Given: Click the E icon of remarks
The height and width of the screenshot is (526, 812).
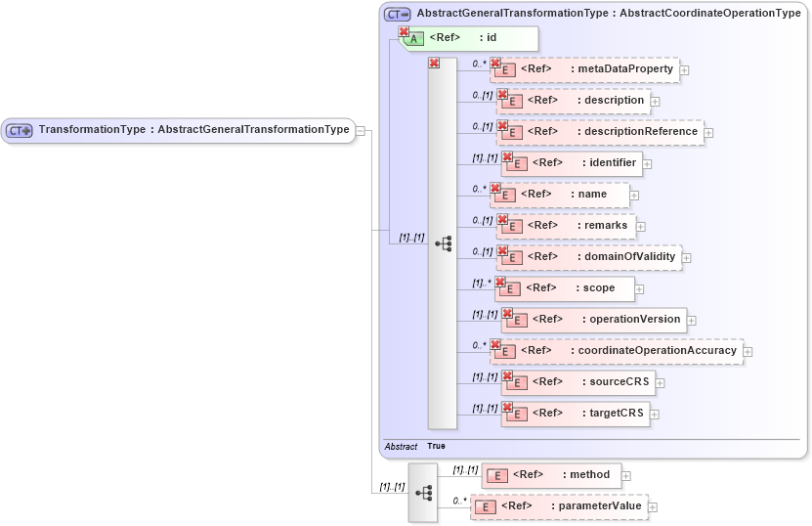Looking at the screenshot, I should click(x=512, y=227).
